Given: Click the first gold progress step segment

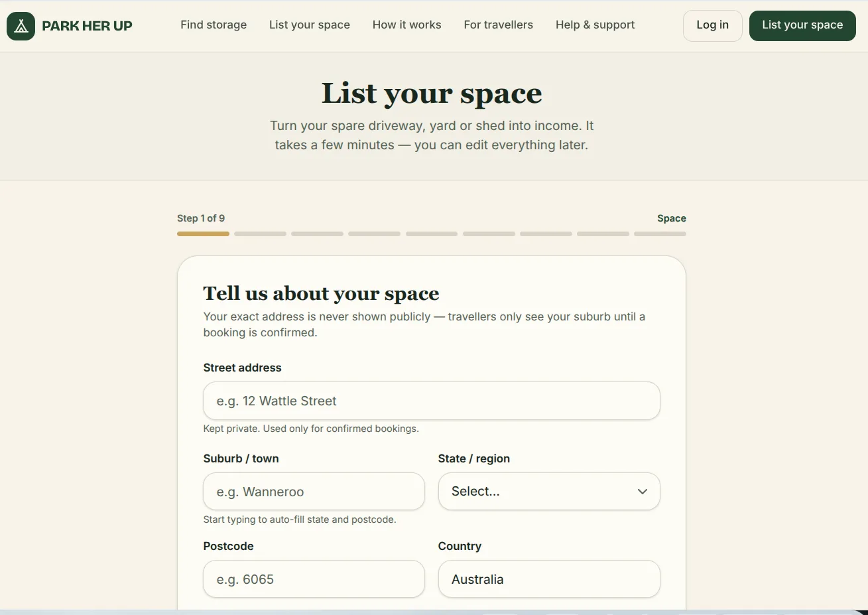Looking at the screenshot, I should click(x=203, y=234).
